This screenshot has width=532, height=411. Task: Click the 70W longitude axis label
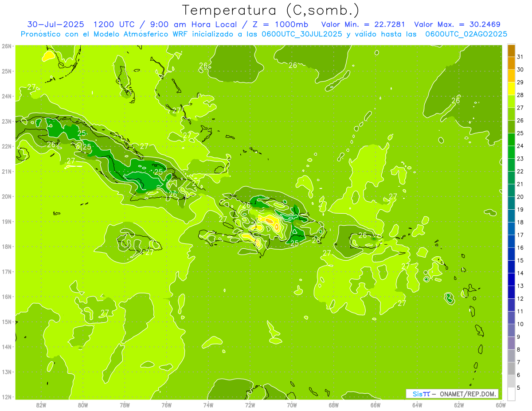292,405
